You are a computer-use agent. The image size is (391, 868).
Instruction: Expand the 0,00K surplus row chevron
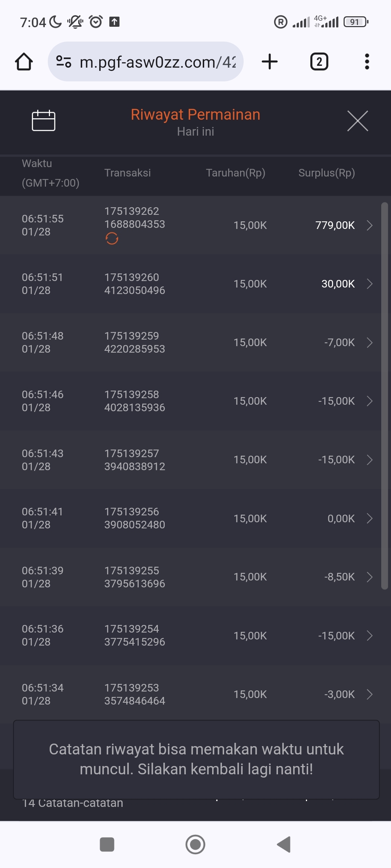point(370,518)
